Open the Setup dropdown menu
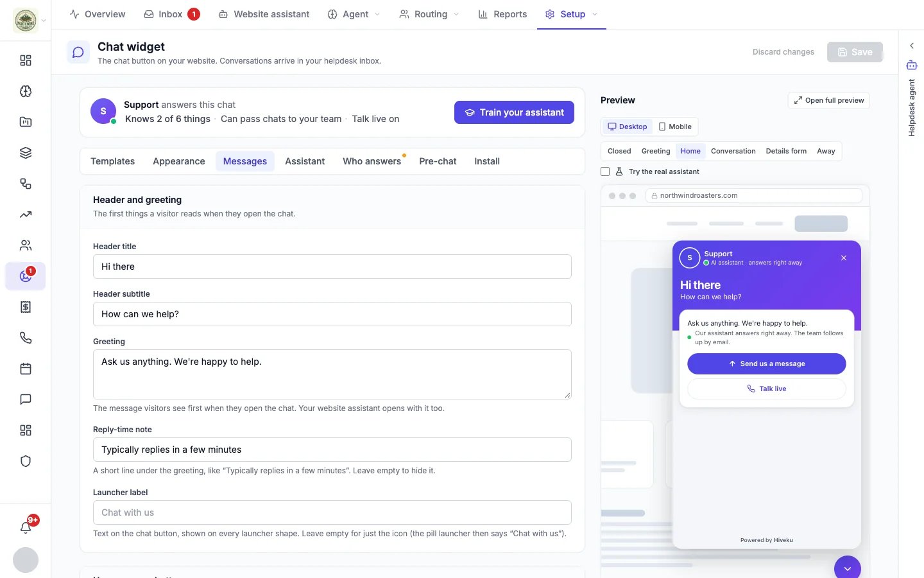 (x=571, y=14)
